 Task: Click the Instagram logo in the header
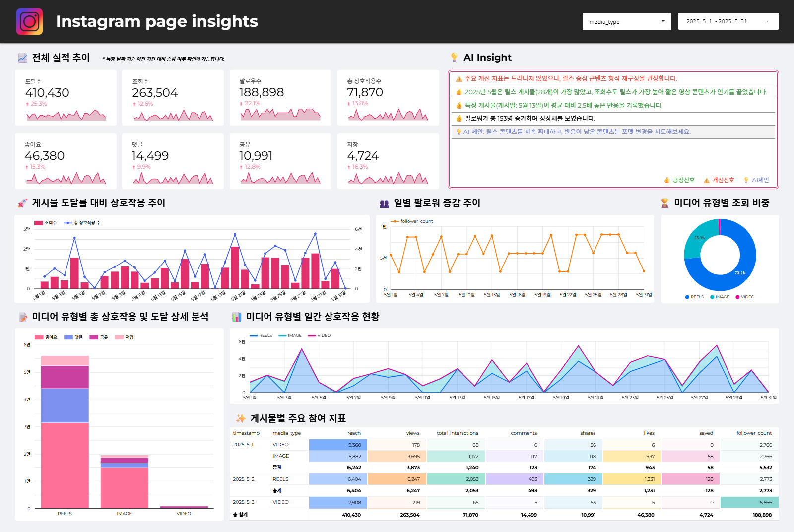click(x=29, y=21)
